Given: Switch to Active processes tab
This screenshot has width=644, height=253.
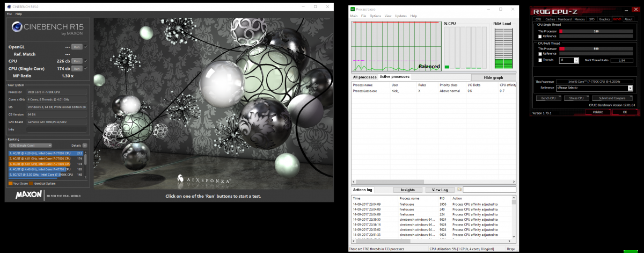Looking at the screenshot, I should [x=394, y=77].
